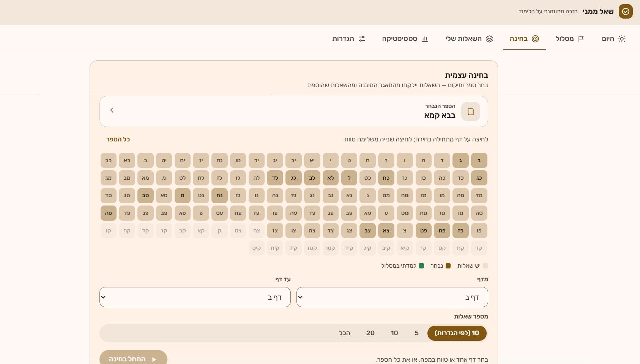Click the brown נבחר legend swatch
The width and height of the screenshot is (640, 364).
[x=448, y=266]
